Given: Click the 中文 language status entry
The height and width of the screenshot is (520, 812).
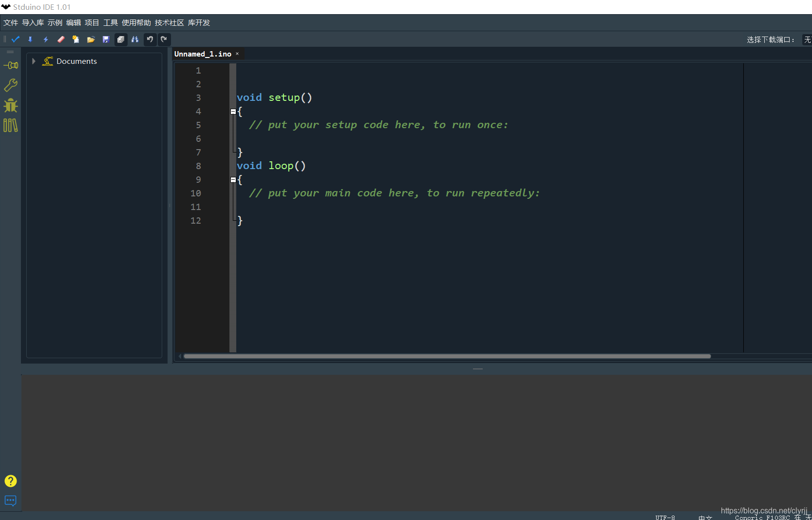Looking at the screenshot, I should click(x=705, y=517).
